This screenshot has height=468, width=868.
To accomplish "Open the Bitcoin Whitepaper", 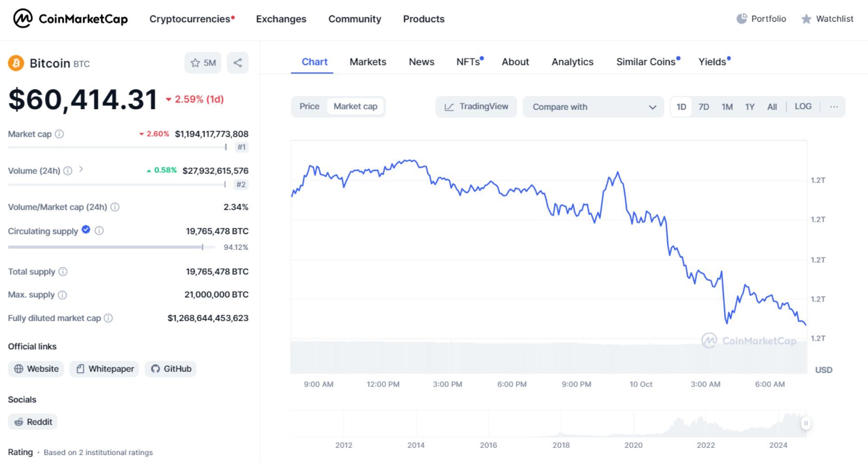I will tap(104, 369).
